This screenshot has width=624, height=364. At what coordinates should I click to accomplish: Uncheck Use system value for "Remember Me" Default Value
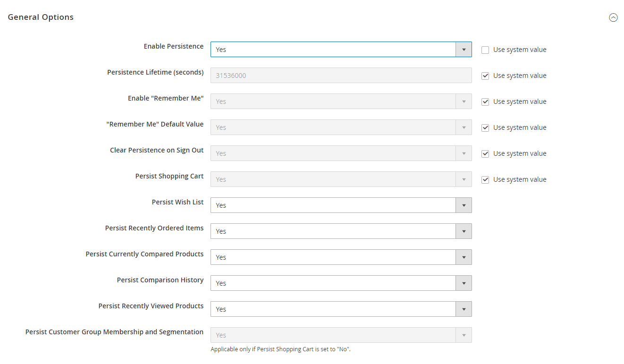pos(485,127)
